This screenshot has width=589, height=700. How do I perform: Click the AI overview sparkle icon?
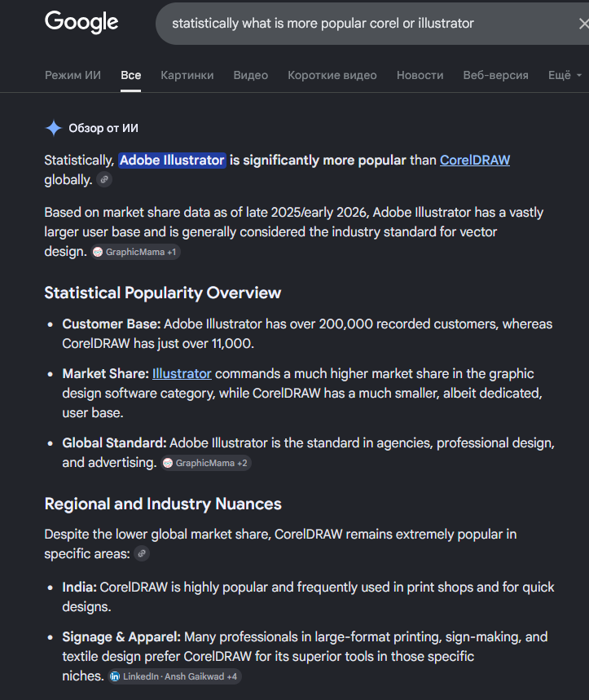(54, 128)
